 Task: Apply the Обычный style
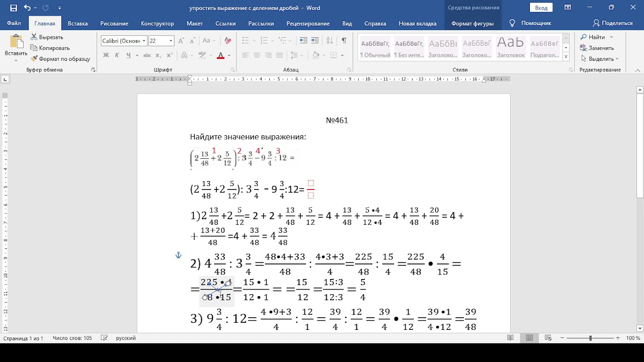(375, 48)
